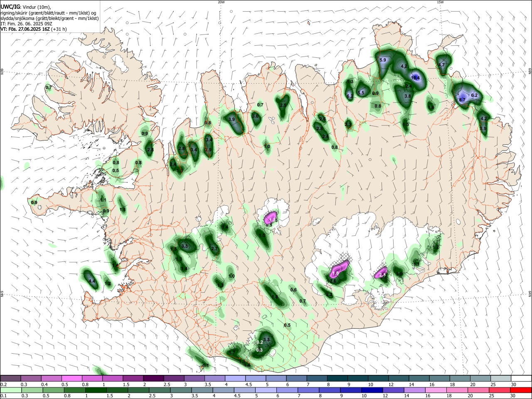Click the magenta snow patch labelled 2.4
532x399 pixels.
click(381, 273)
